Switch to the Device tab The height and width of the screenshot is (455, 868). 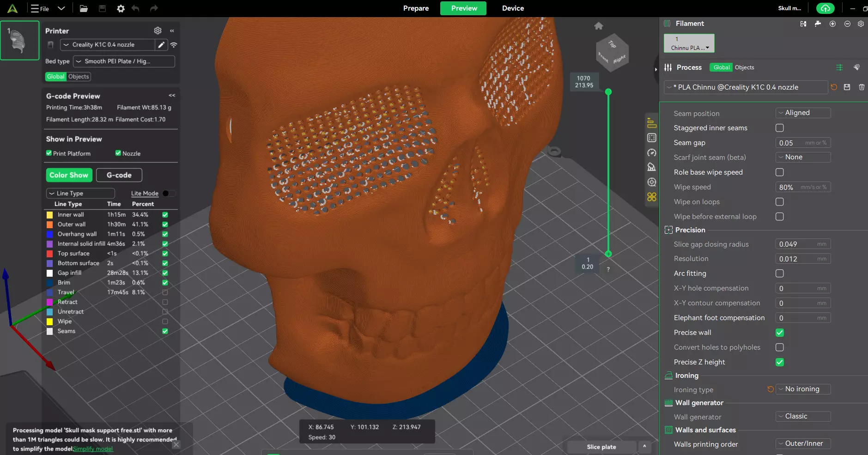click(513, 8)
